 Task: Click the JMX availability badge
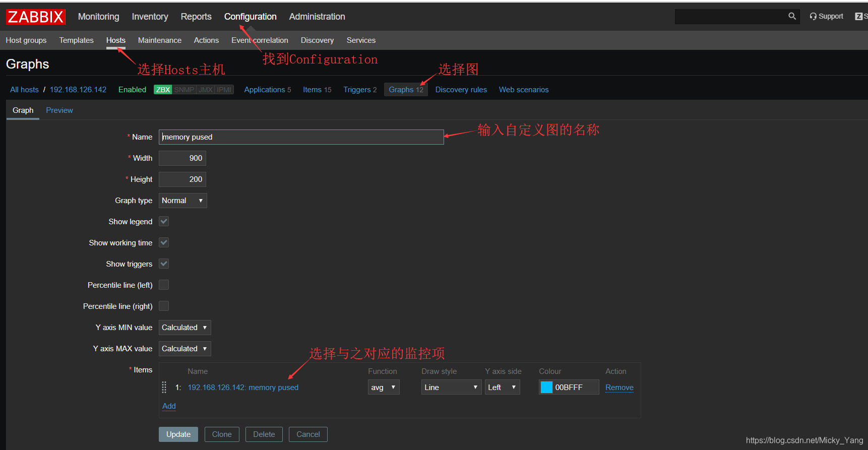coord(206,90)
